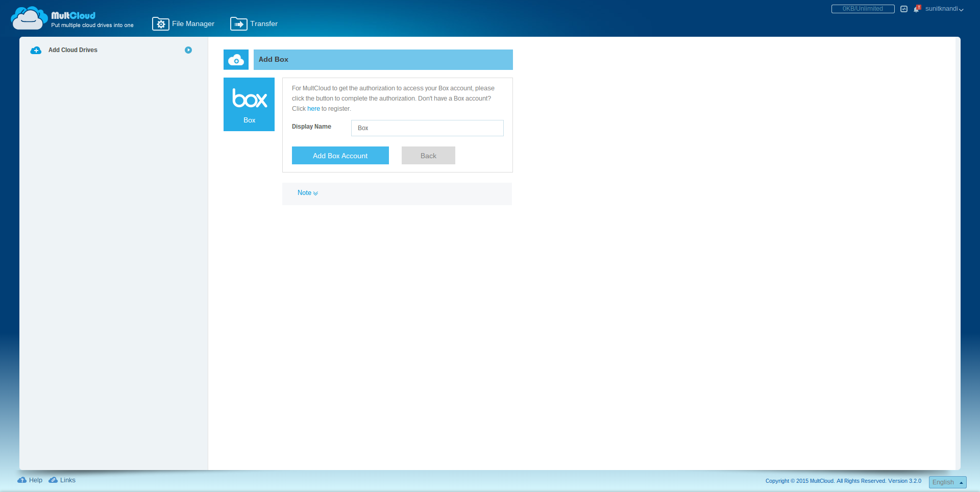
Task: Open the Transfer section
Action: [x=254, y=24]
